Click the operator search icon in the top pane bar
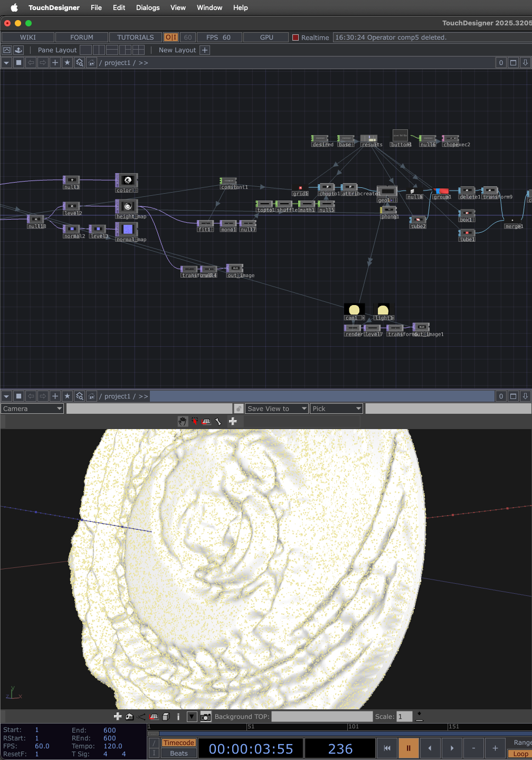 pos(79,63)
